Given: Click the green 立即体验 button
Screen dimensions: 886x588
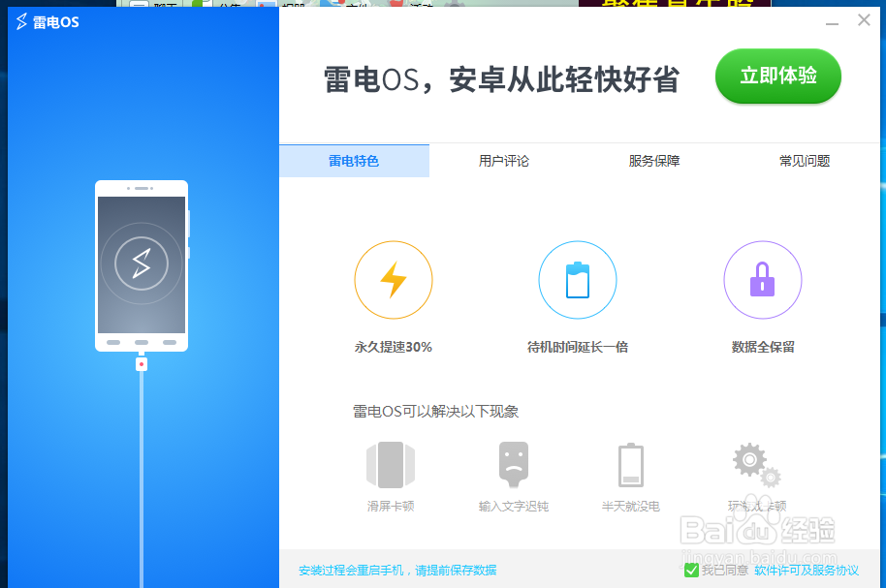Looking at the screenshot, I should click(778, 76).
